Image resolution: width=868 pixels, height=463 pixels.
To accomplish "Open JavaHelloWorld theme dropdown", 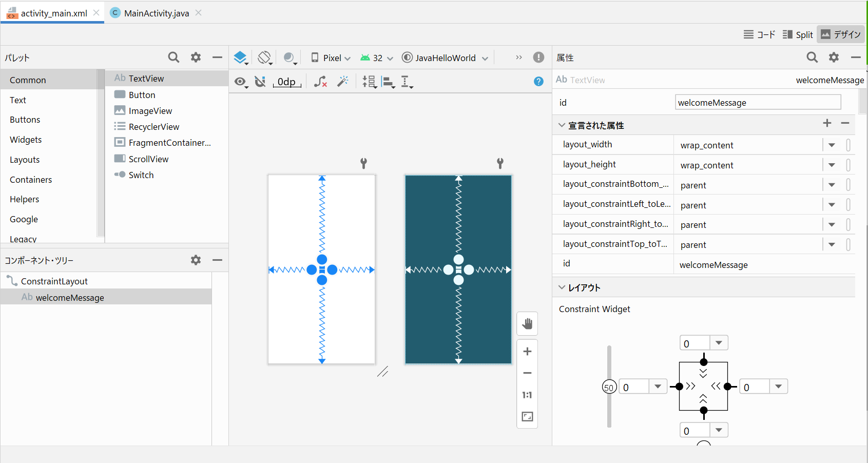I will 445,57.
